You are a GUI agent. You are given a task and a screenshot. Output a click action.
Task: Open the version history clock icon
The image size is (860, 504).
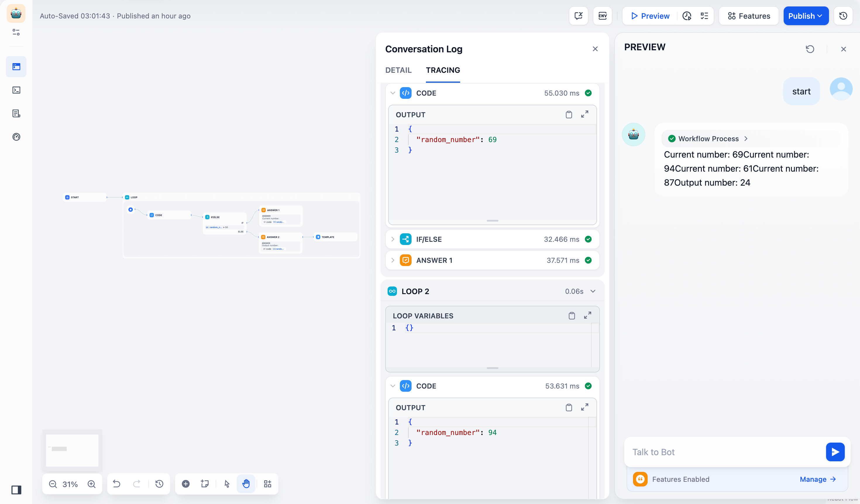843,16
